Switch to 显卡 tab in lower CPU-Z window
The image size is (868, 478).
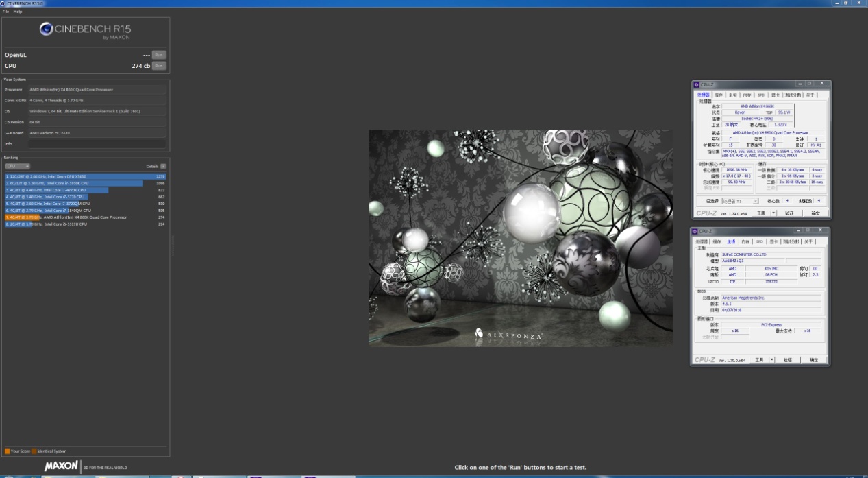pyautogui.click(x=775, y=241)
